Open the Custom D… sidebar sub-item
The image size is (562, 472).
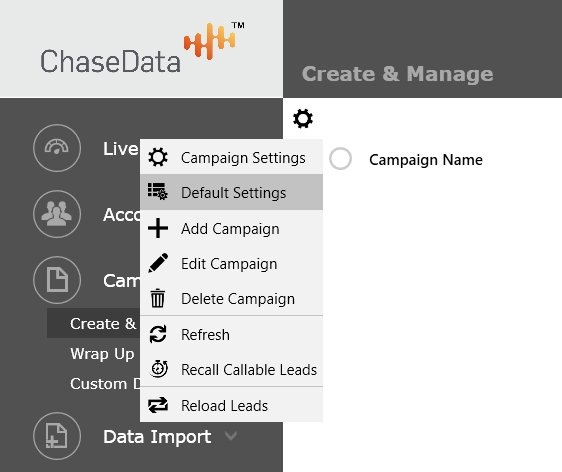click(105, 384)
